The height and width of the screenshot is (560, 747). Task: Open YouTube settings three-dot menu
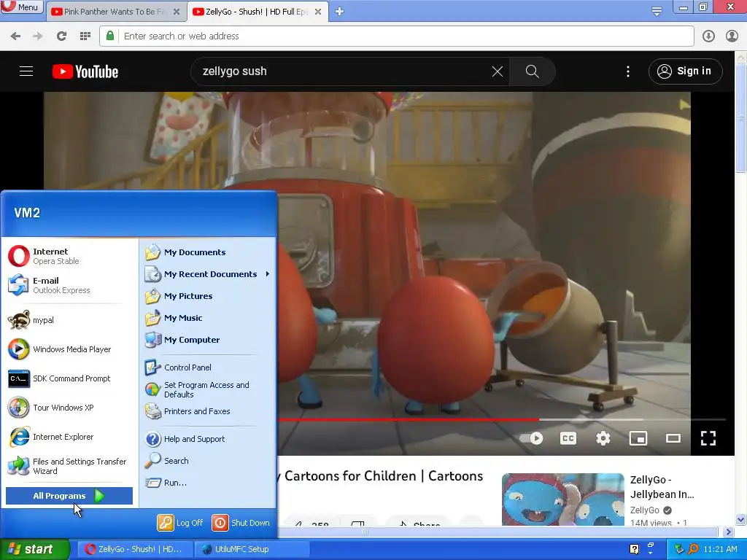(628, 71)
